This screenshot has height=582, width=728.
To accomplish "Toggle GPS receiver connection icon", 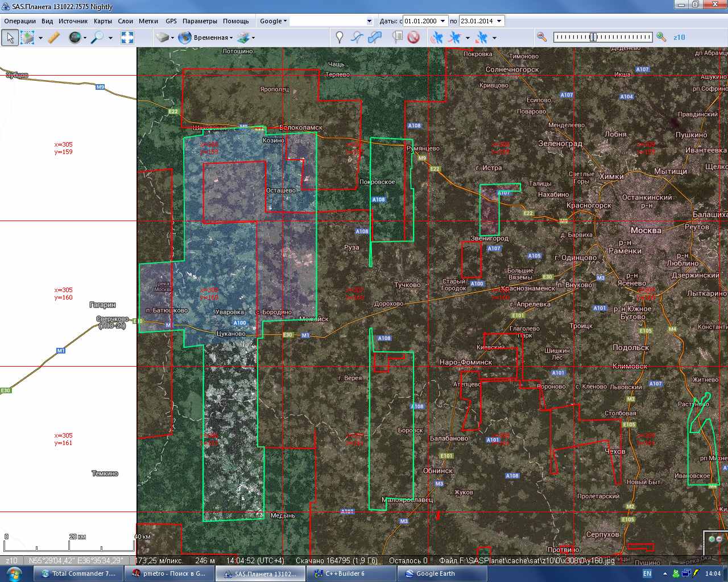I will coord(437,38).
